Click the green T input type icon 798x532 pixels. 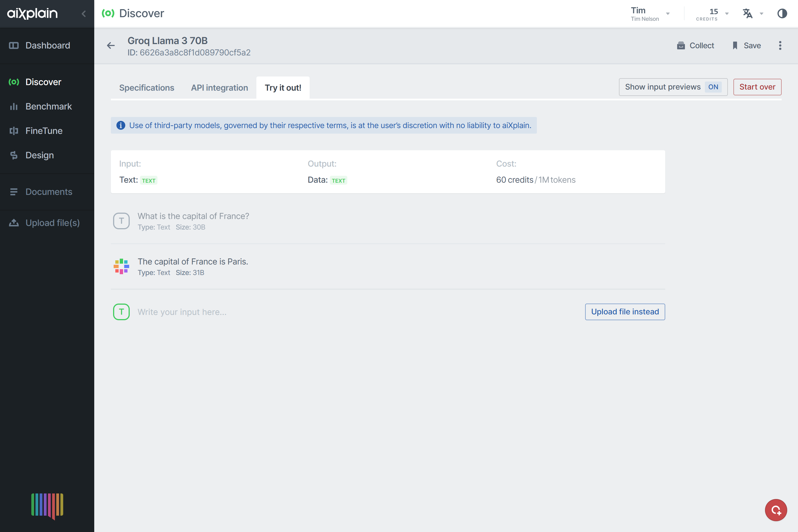click(x=121, y=312)
